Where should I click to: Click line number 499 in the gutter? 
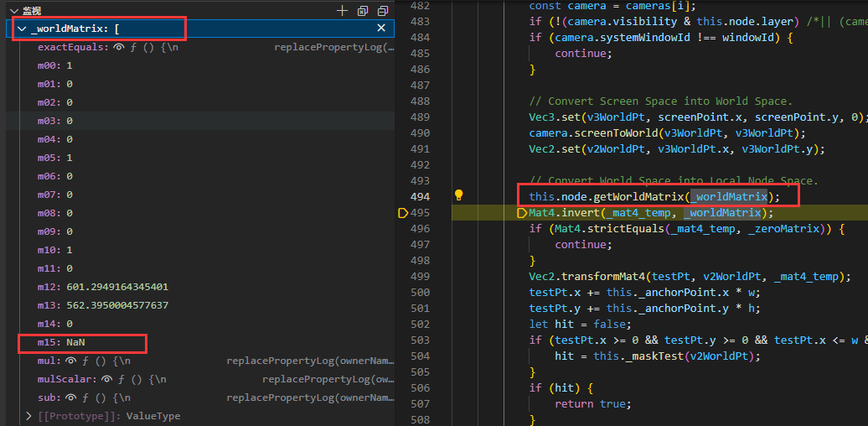(421, 277)
